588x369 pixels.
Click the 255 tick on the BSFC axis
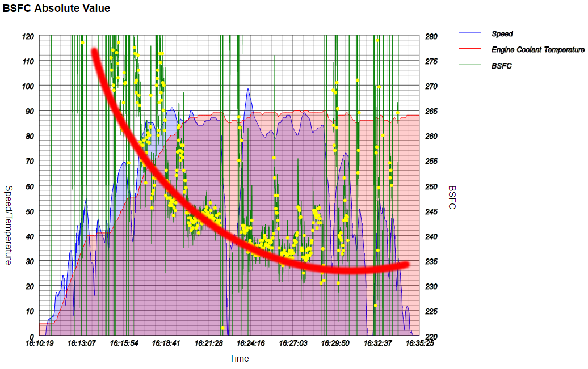click(431, 161)
